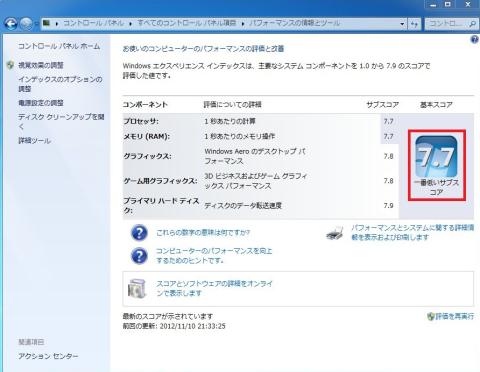Click link to view and print detailed information
The image size is (480, 372).
pyautogui.click(x=413, y=232)
